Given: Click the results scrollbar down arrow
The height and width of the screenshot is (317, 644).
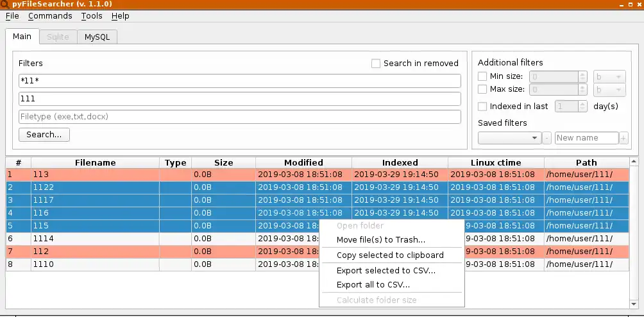Looking at the screenshot, I should (633, 304).
